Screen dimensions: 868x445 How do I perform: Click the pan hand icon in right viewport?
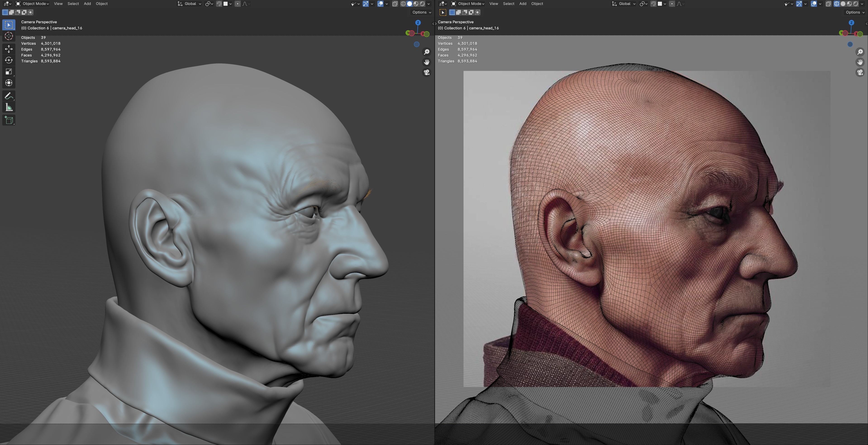pos(860,62)
